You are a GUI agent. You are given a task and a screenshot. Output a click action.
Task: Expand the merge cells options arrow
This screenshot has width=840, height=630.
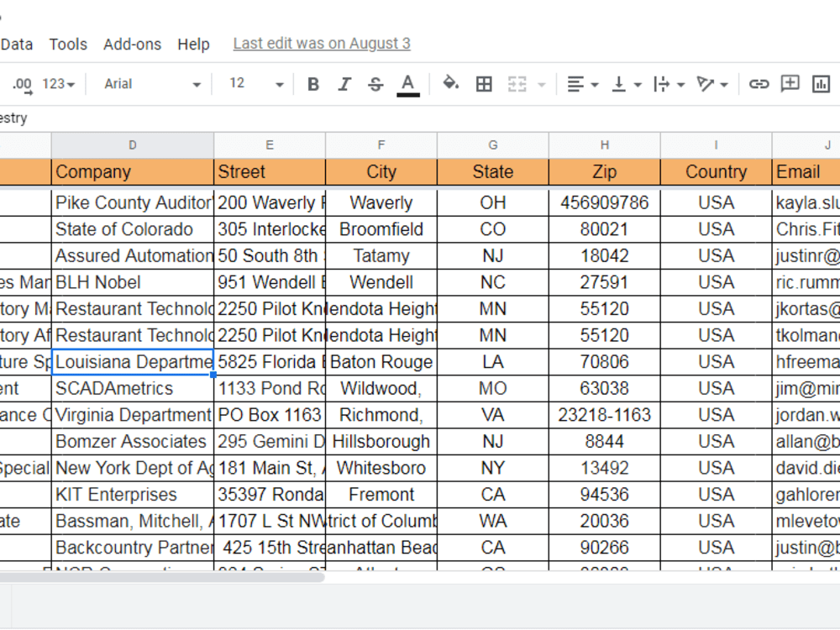click(542, 85)
